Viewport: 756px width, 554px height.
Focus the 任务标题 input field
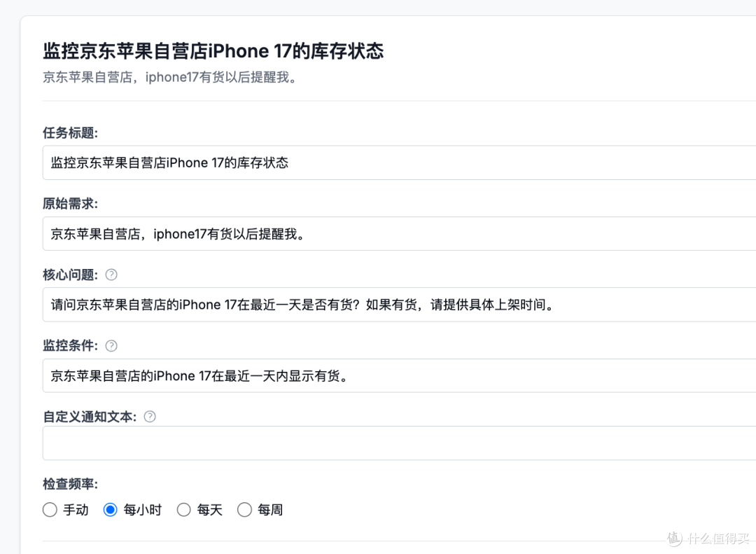click(x=399, y=162)
